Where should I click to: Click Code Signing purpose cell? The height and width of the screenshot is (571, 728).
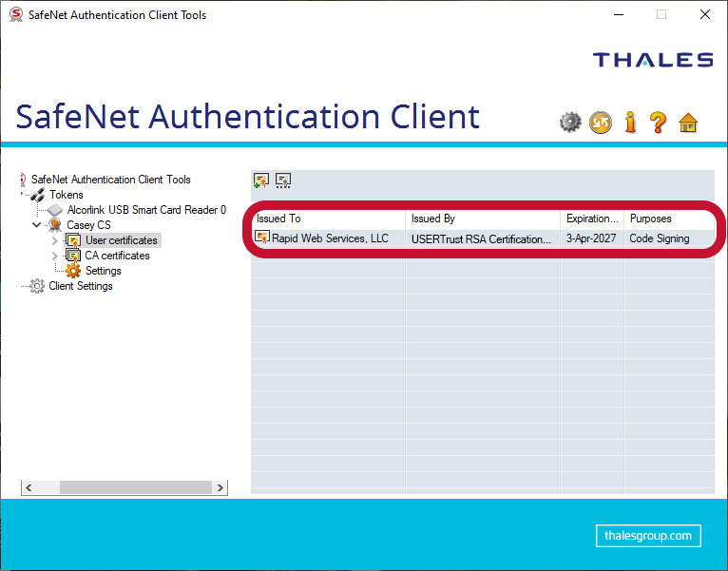tap(660, 238)
